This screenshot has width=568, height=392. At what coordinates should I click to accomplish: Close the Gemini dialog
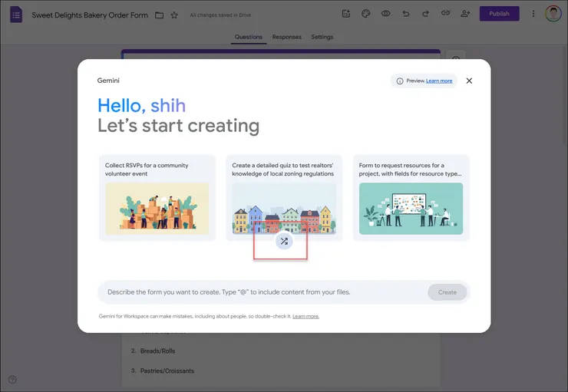click(x=469, y=81)
